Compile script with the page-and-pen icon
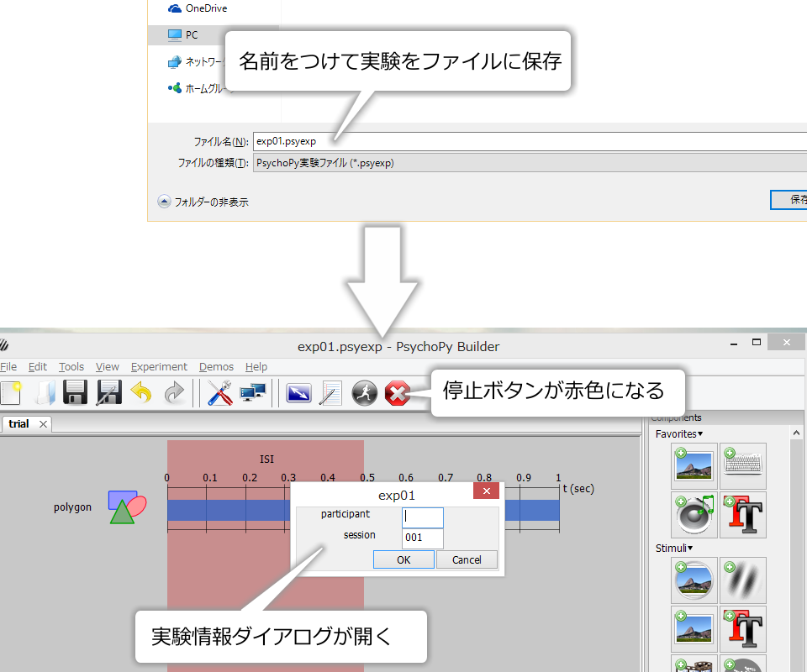This screenshot has width=807, height=672. click(x=330, y=393)
